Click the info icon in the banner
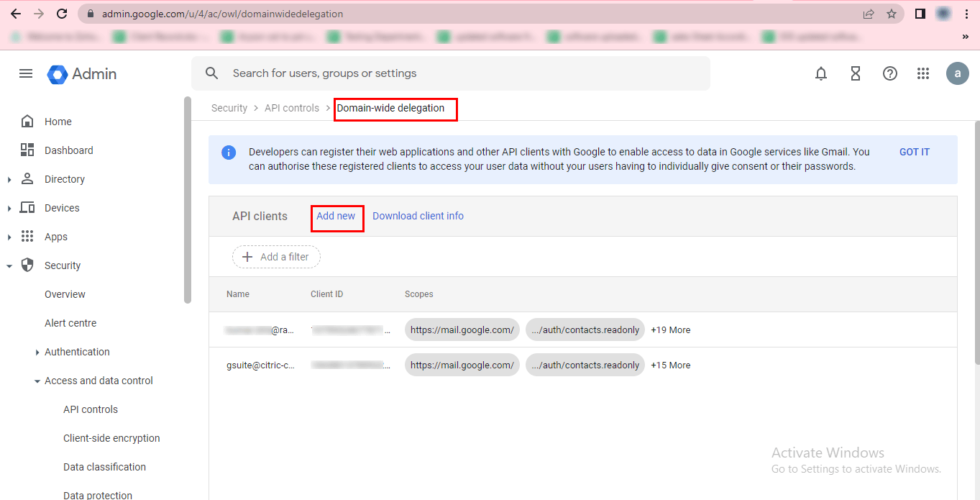 [x=229, y=153]
